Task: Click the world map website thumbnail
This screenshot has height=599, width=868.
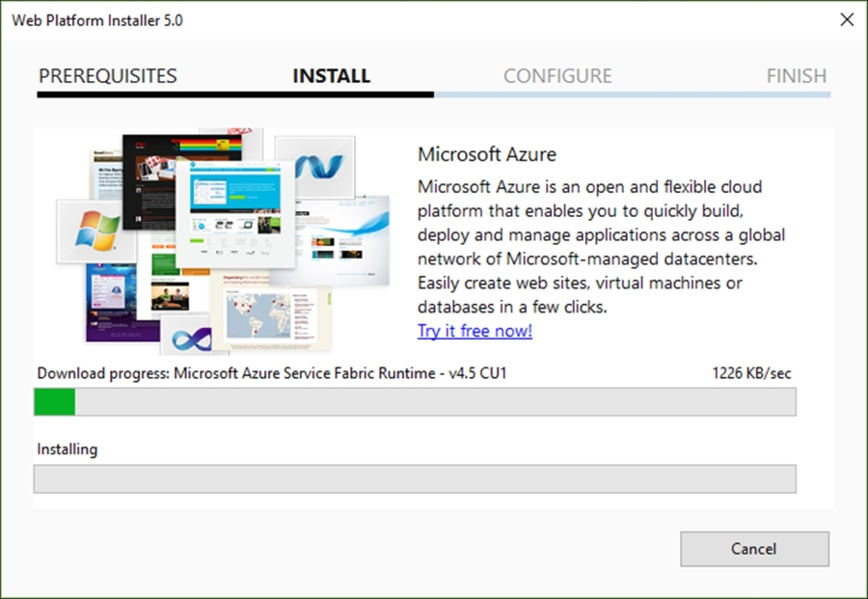Action: tap(271, 313)
